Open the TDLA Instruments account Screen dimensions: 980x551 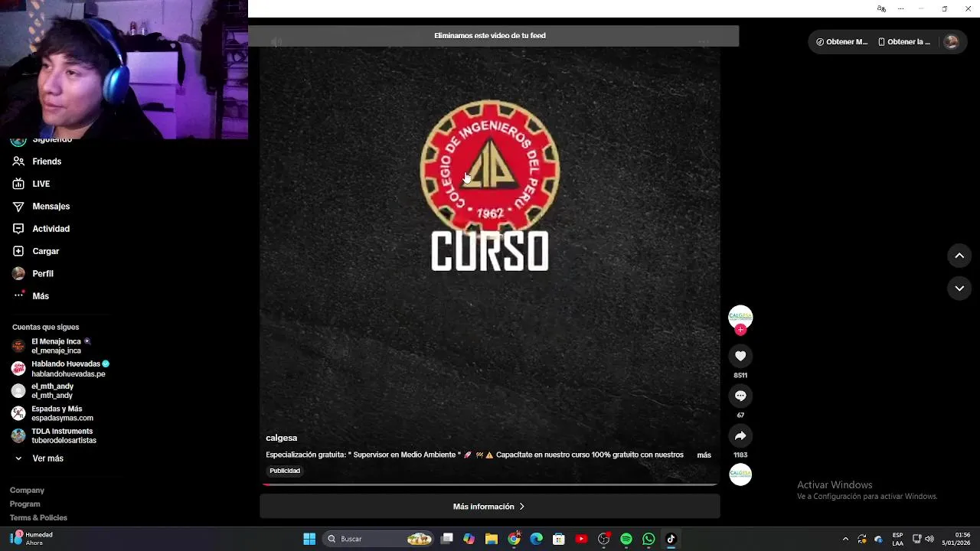[54, 435]
